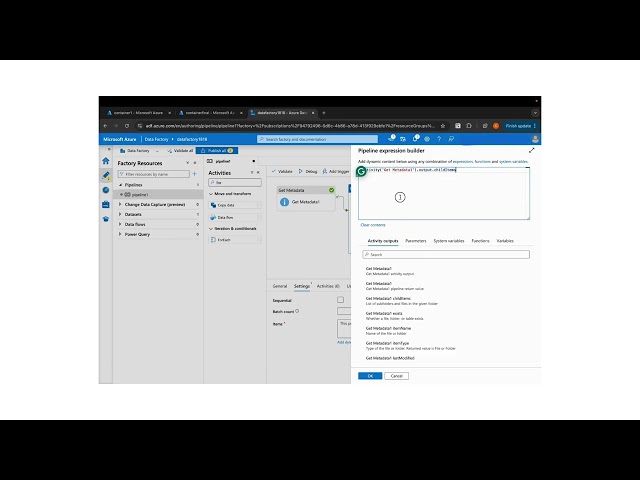The height and width of the screenshot is (480, 640).
Task: Insert Get Metadata1 childItems output
Action: coord(402,301)
